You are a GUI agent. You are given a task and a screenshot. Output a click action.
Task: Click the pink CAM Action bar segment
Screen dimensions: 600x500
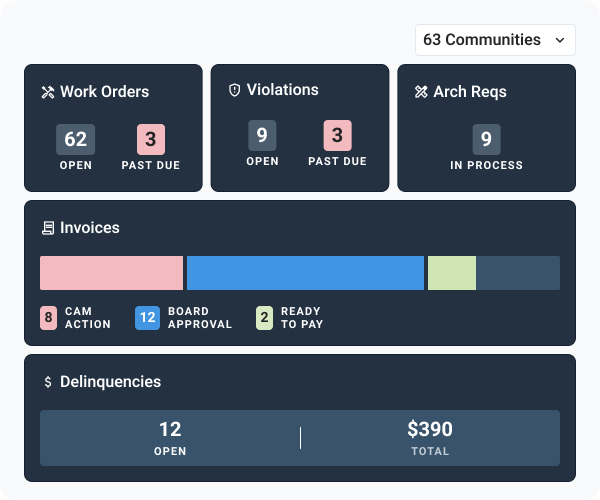point(111,273)
